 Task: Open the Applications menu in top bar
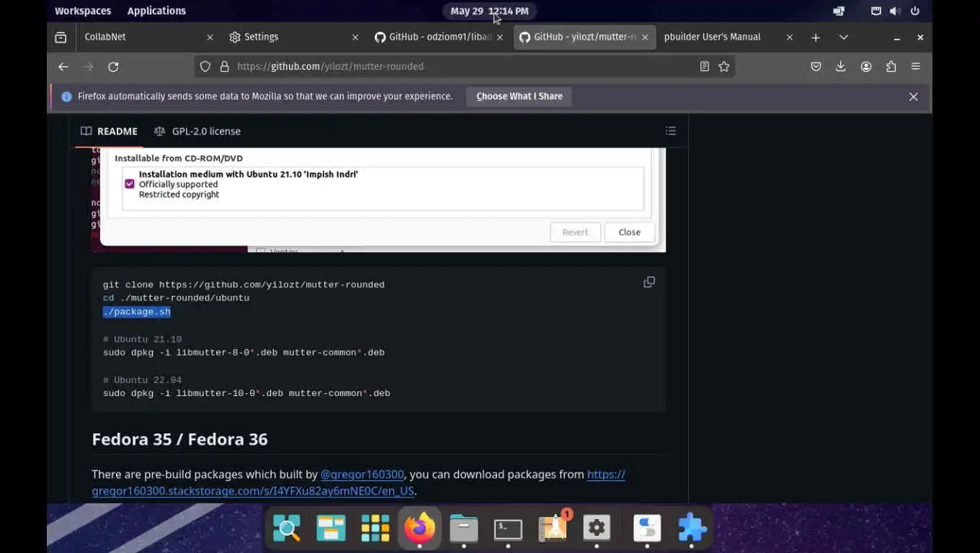click(156, 11)
